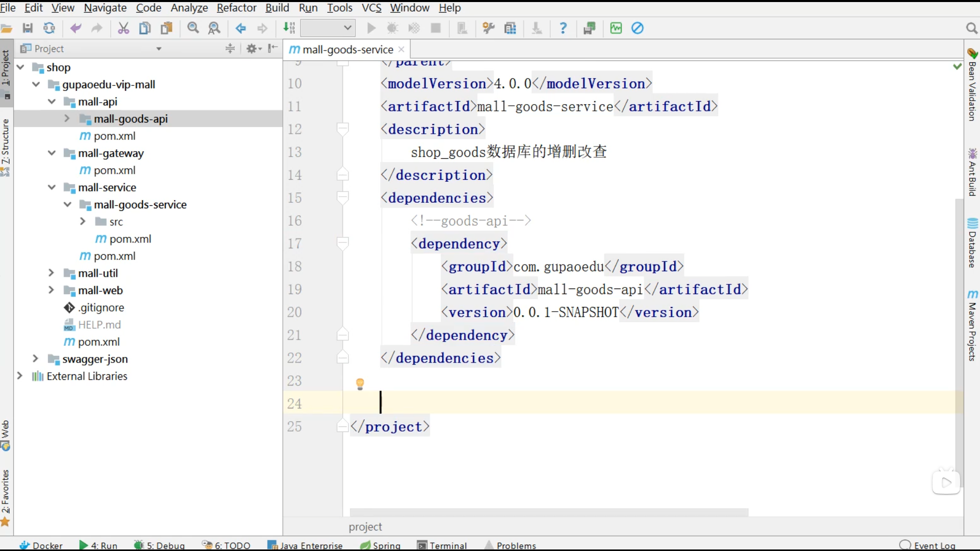This screenshot has height=551, width=980.
Task: Collapse the mall-gateway module
Action: pos(52,153)
